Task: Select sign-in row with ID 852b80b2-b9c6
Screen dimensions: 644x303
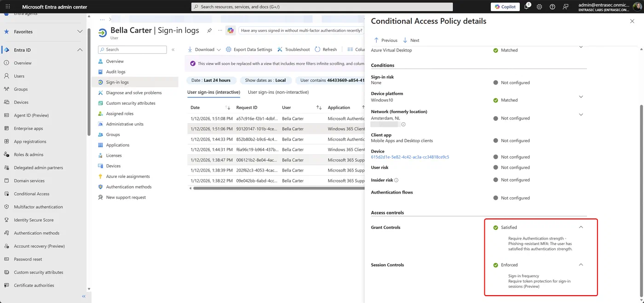Action: [276, 139]
